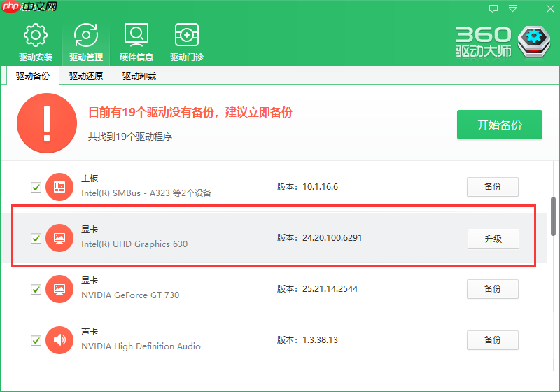The image size is (560, 392).
Task: Click the text 共找到19个驱动程序
Action: [130, 136]
